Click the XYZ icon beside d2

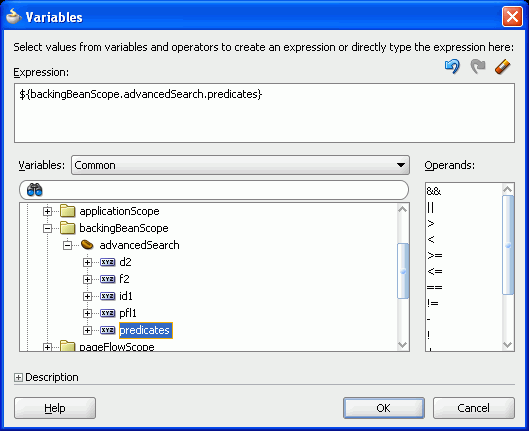click(108, 262)
